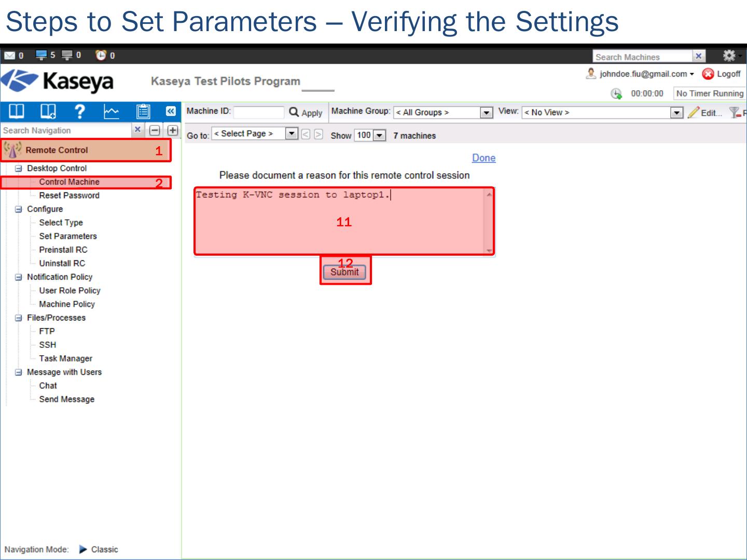Open the settings gear menu

coord(729,55)
